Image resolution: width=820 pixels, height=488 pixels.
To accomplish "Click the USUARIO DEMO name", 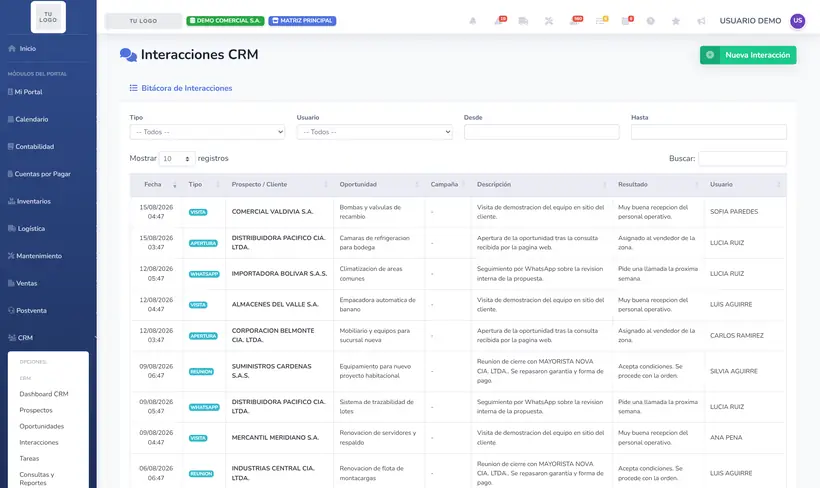I will [x=750, y=21].
